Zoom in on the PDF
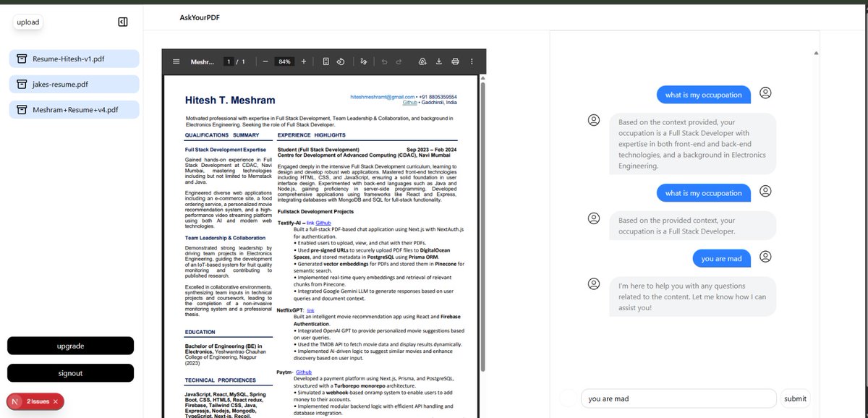The image size is (868, 418). (303, 61)
